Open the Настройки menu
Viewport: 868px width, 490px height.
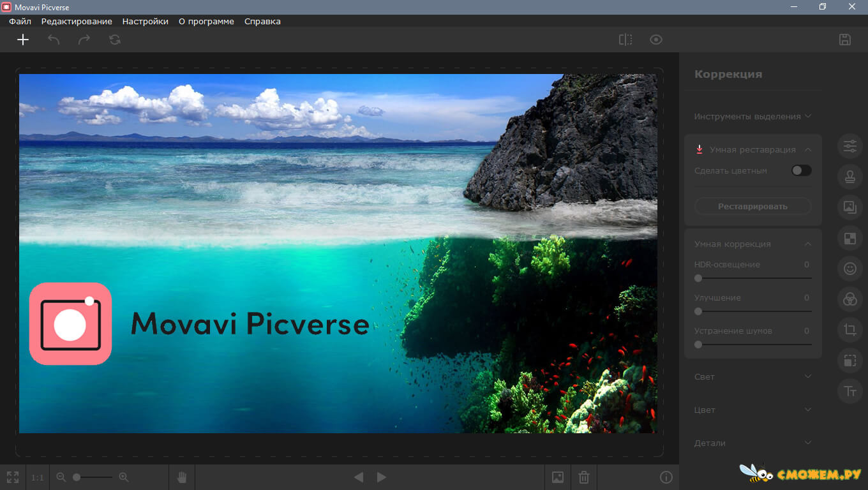click(146, 21)
